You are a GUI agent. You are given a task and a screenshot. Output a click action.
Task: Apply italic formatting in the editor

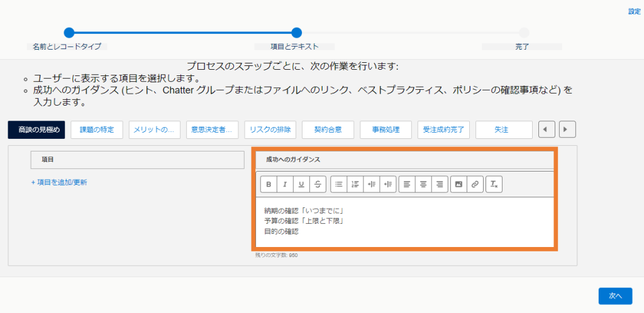point(285,184)
